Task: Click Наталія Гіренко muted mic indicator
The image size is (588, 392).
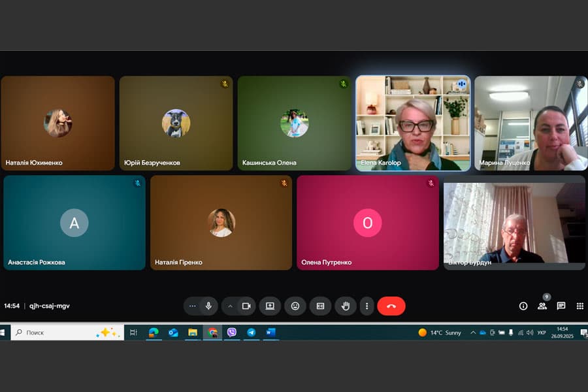Action: click(x=284, y=183)
